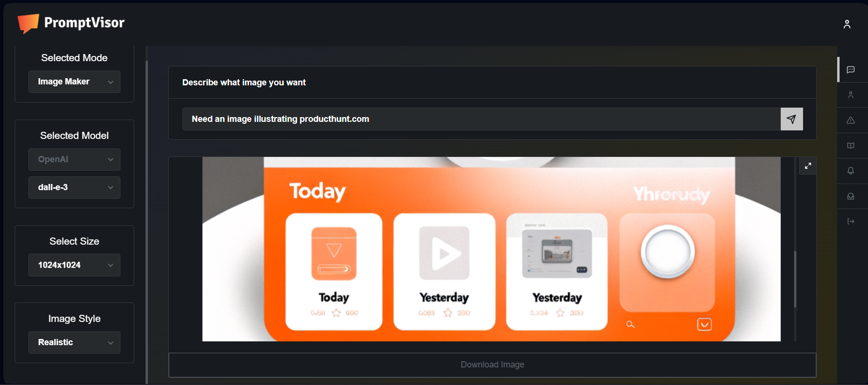The width and height of the screenshot is (868, 385).
Task: Open the notification bell icon
Action: pyautogui.click(x=850, y=171)
